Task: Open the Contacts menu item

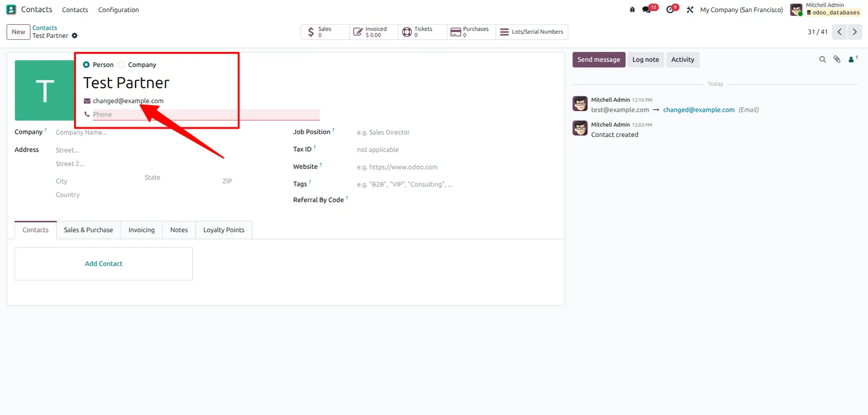Action: click(x=75, y=10)
